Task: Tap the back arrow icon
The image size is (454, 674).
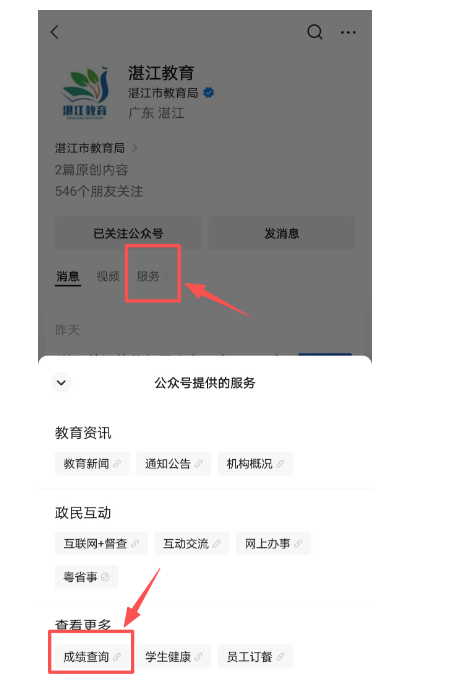Action: coord(55,32)
